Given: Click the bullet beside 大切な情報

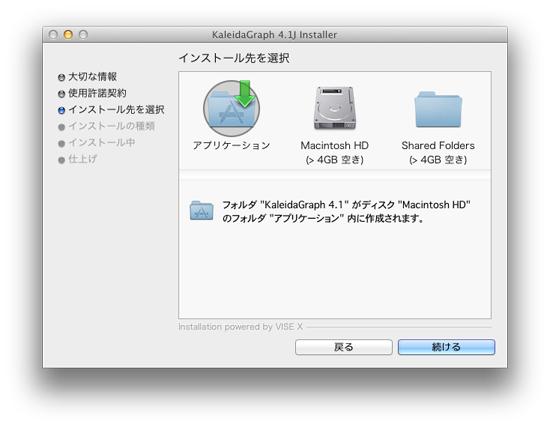Looking at the screenshot, I should click(x=61, y=77).
